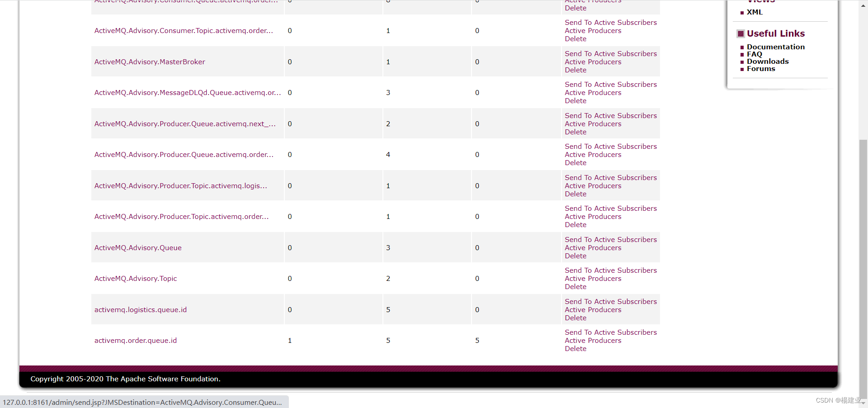Viewport: 868px width, 408px height.
Task: Open ActiveMQ.Advisory.Producer.Queue.activemq.order topic link
Action: pyautogui.click(x=184, y=155)
